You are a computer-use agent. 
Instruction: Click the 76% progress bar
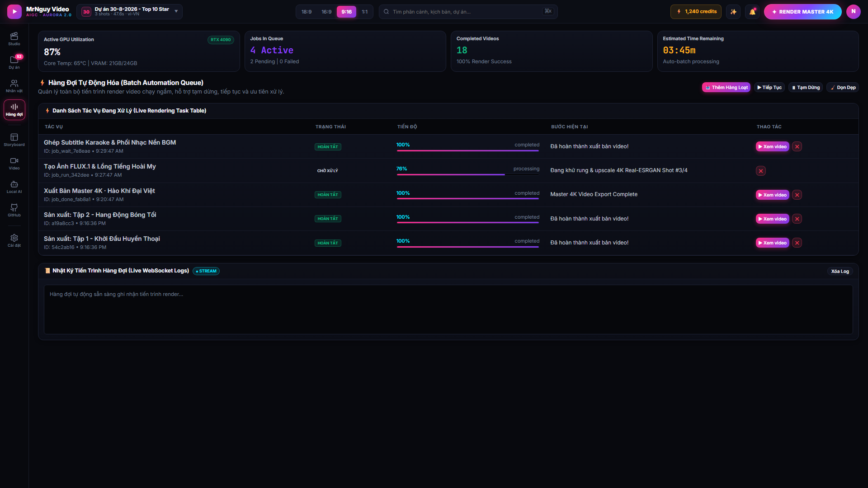tap(468, 174)
